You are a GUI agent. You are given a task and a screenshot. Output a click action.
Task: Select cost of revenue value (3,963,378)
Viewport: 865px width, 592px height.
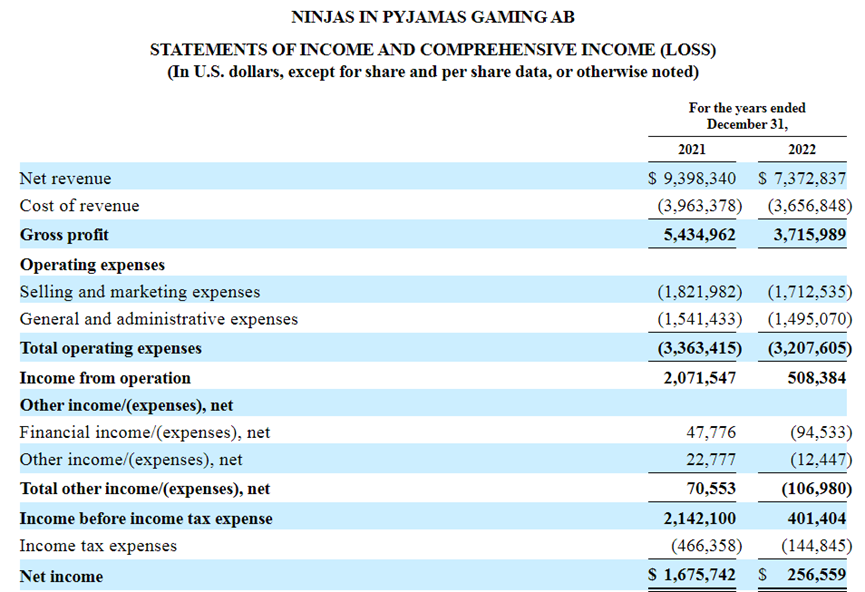pyautogui.click(x=700, y=206)
